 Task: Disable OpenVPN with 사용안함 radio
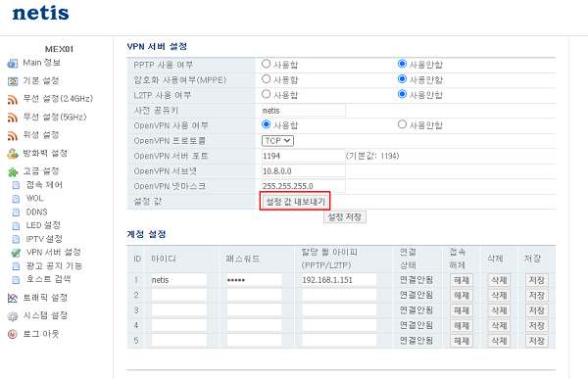coord(402,124)
